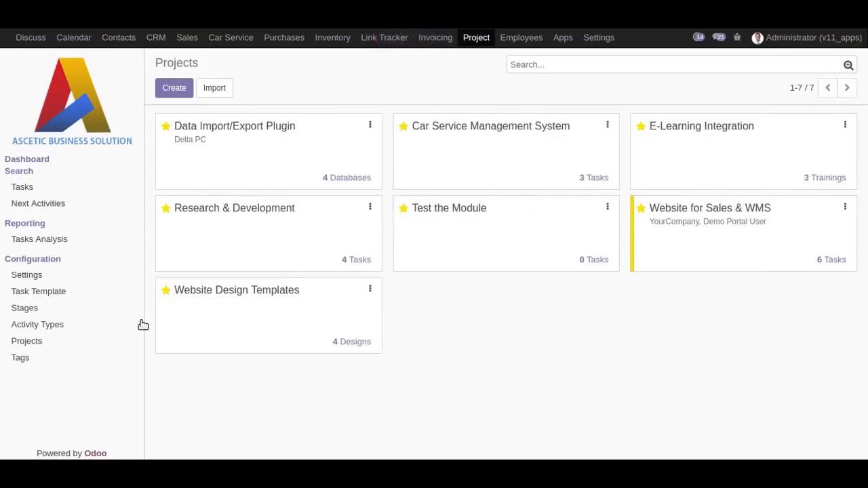Toggle favorite star on Website Design Templates
Image resolution: width=868 pixels, height=488 pixels.
point(165,290)
